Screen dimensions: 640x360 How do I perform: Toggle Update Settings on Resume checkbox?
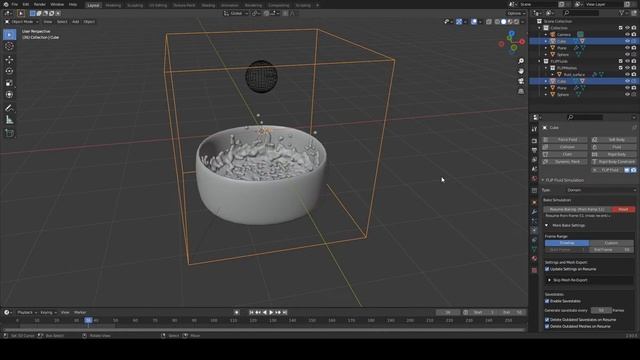(x=547, y=269)
